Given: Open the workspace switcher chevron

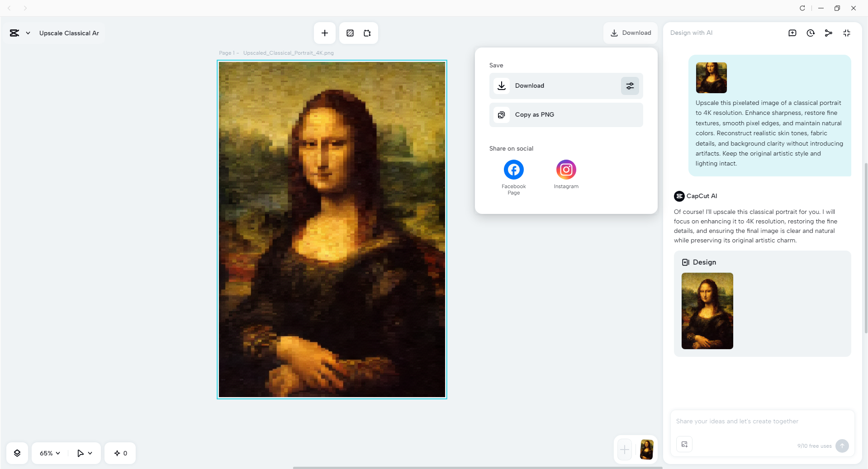Looking at the screenshot, I should 28,33.
